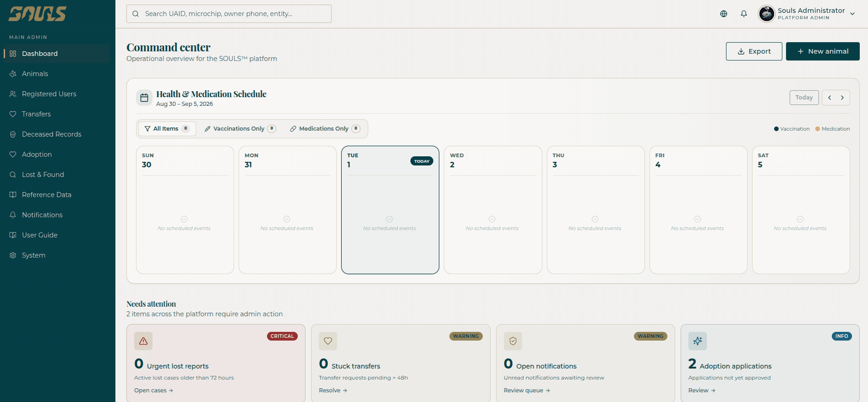The image size is (868, 402).
Task: Click heart icon on Stuck transfers card
Action: (328, 341)
